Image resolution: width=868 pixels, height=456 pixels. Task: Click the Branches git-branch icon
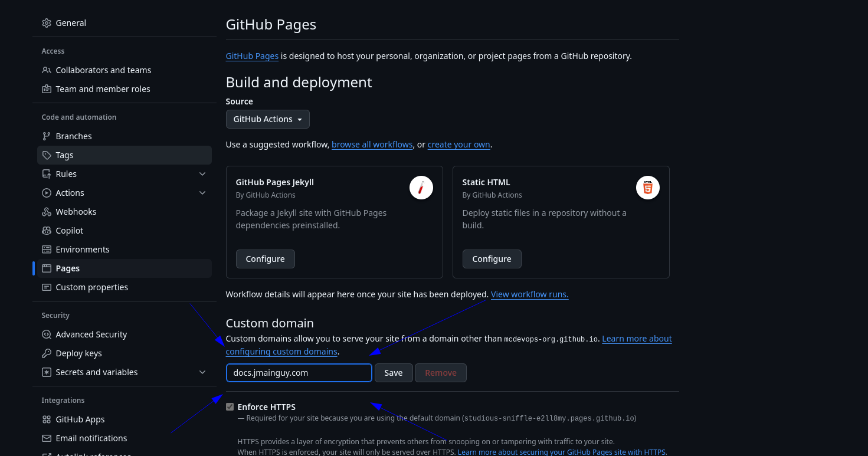[x=47, y=136]
